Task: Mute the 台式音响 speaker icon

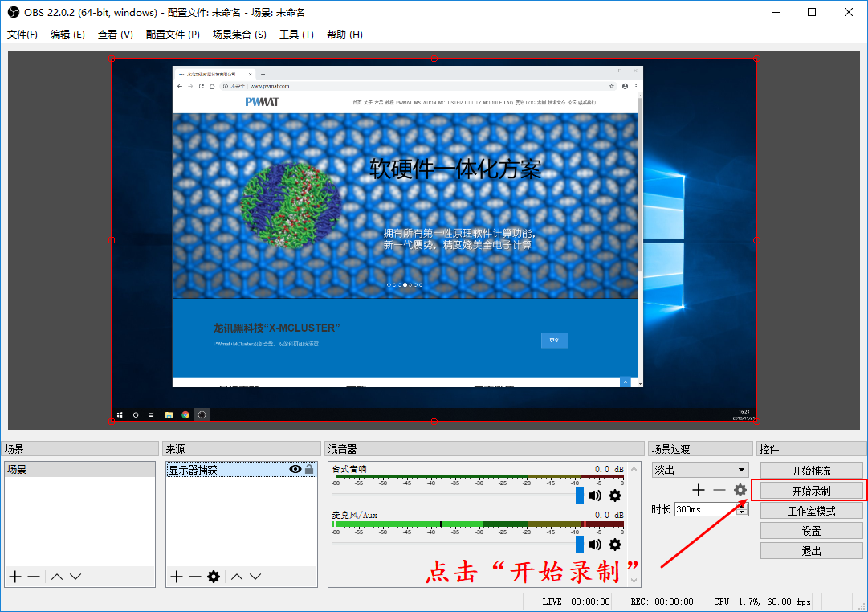Action: 595,496
